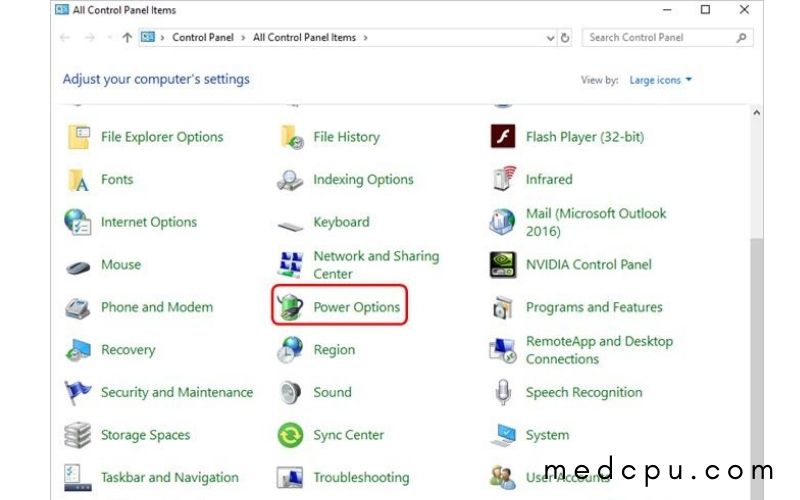Image resolution: width=800 pixels, height=500 pixels.
Task: Open the Programs and Features icon
Action: pyautogui.click(x=503, y=307)
